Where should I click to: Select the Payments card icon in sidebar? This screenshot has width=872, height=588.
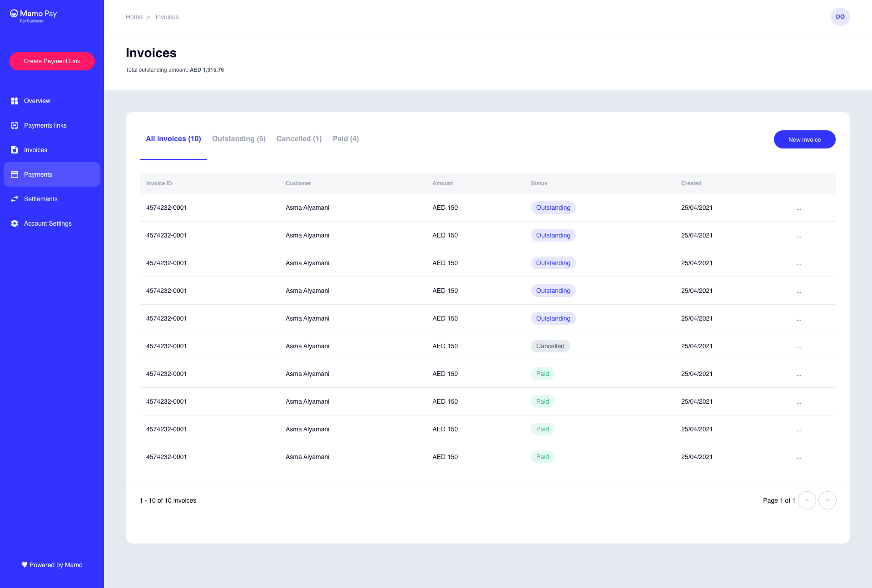tap(14, 174)
